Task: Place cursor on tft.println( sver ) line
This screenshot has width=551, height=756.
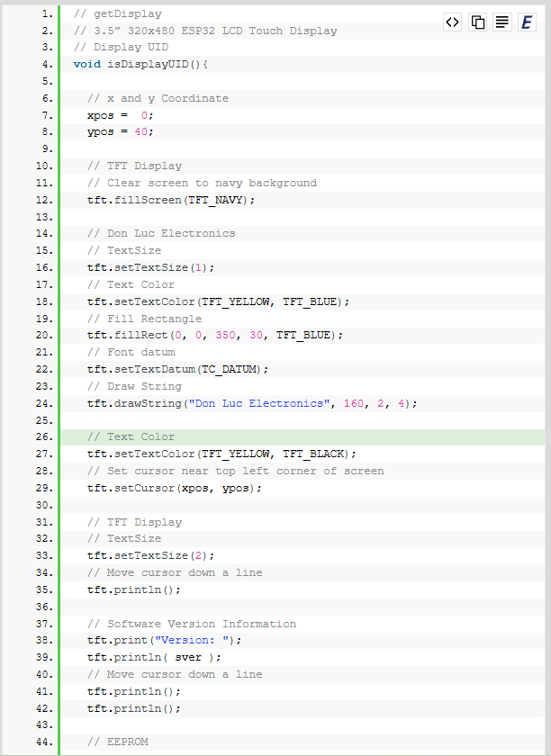Action: click(154, 657)
